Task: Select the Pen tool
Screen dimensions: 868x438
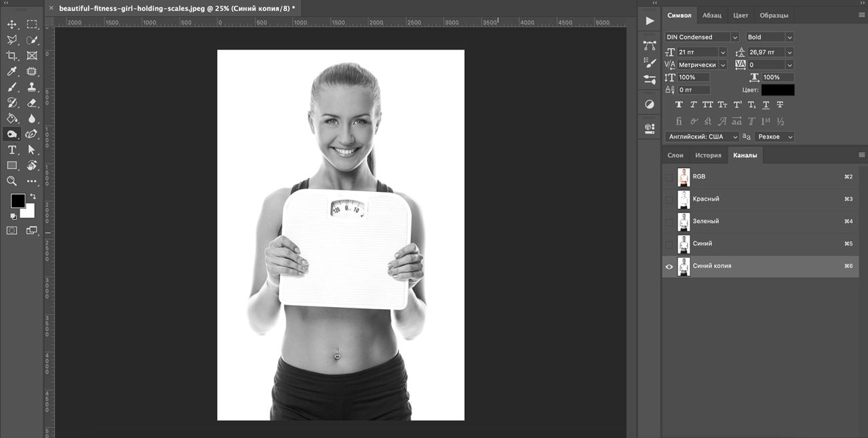Action: pyautogui.click(x=32, y=134)
